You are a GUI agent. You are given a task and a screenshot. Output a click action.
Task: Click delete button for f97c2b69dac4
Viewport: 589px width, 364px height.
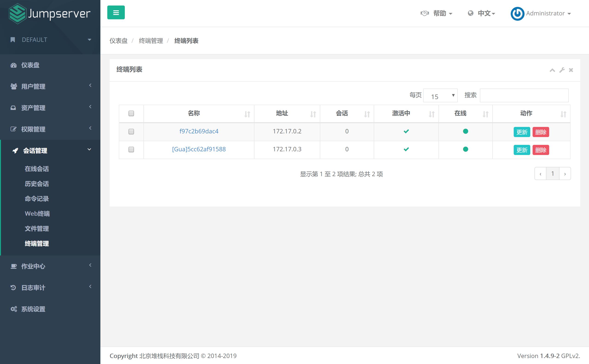point(541,132)
